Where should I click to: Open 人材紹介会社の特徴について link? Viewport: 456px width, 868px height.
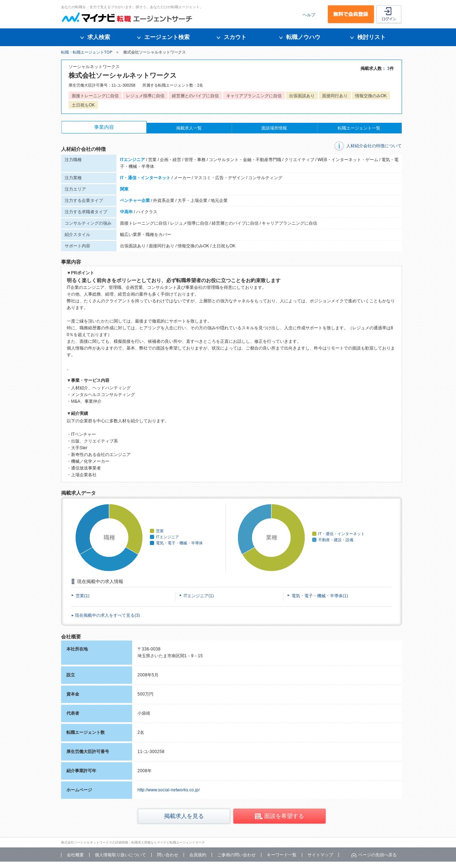pyautogui.click(x=374, y=146)
